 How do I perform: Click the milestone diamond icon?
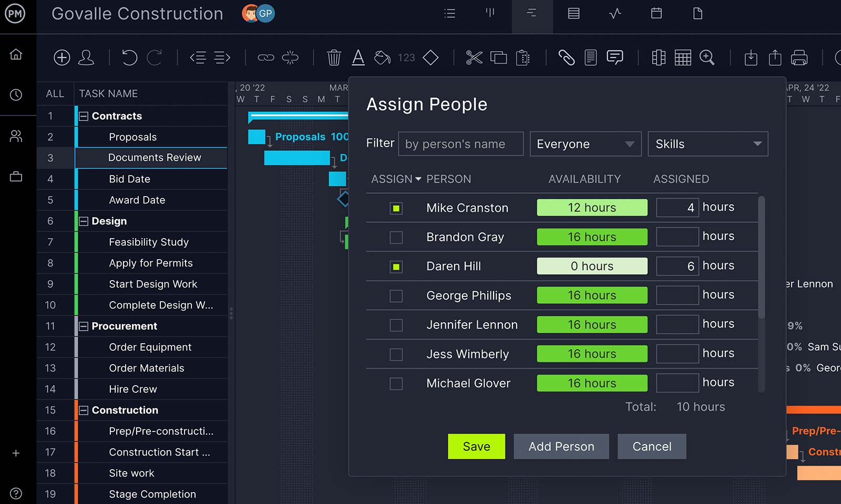coord(431,58)
